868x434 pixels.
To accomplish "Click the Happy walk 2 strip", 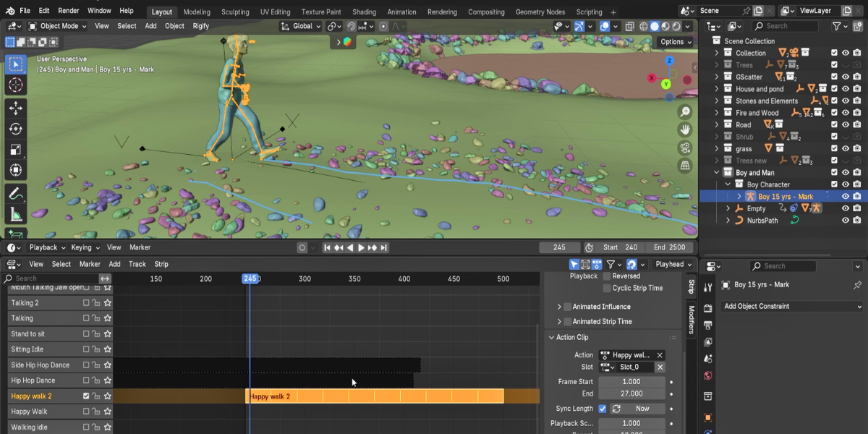I will point(375,396).
